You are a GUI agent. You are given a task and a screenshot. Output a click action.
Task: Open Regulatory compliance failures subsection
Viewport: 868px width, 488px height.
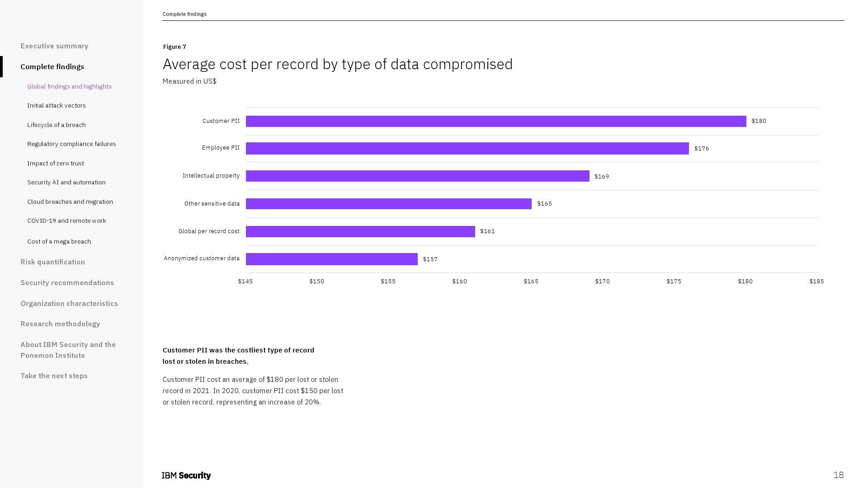pos(71,144)
